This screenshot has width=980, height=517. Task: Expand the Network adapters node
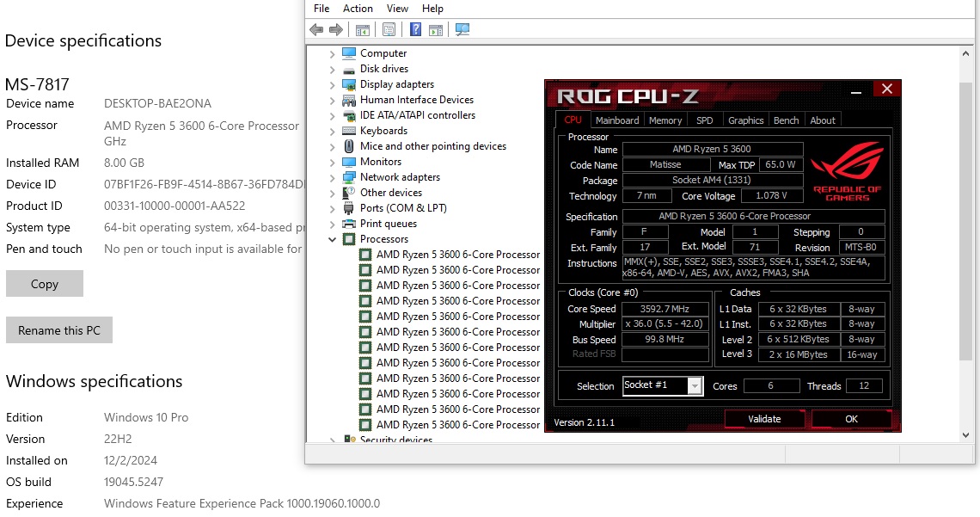(333, 177)
